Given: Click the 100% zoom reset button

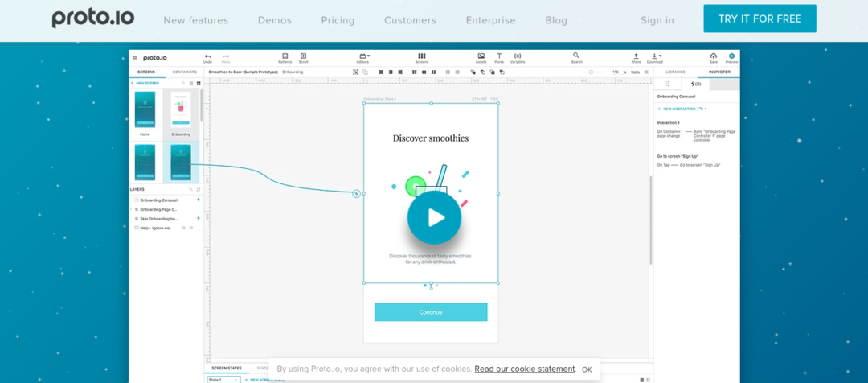Looking at the screenshot, I should pos(635,72).
